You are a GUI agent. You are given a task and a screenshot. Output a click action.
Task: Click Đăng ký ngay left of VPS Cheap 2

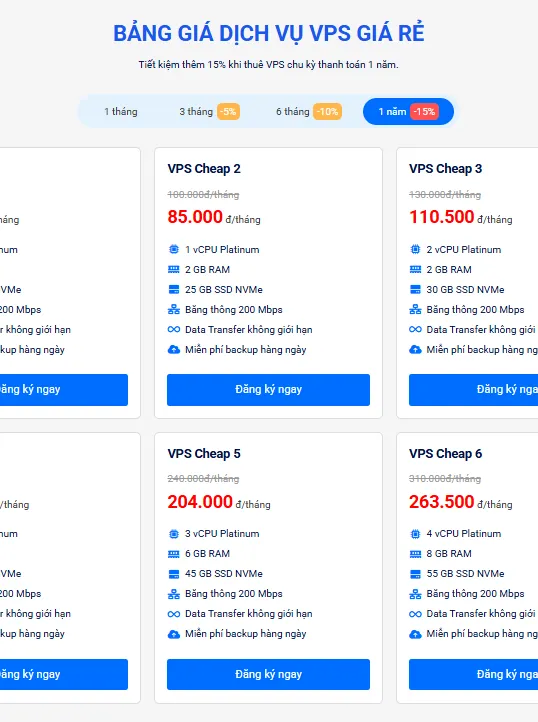click(64, 390)
